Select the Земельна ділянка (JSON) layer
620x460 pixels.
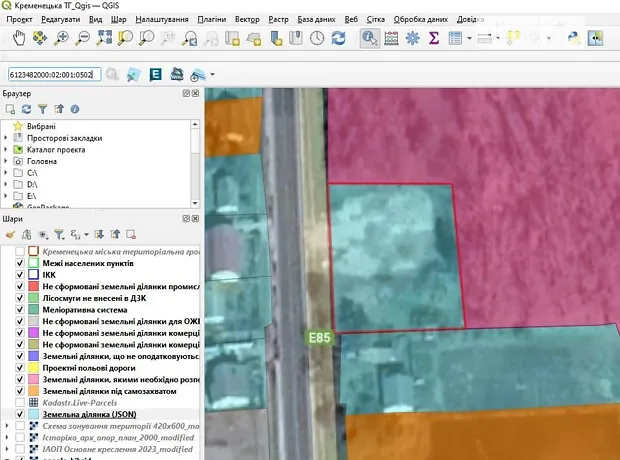[x=90, y=413]
